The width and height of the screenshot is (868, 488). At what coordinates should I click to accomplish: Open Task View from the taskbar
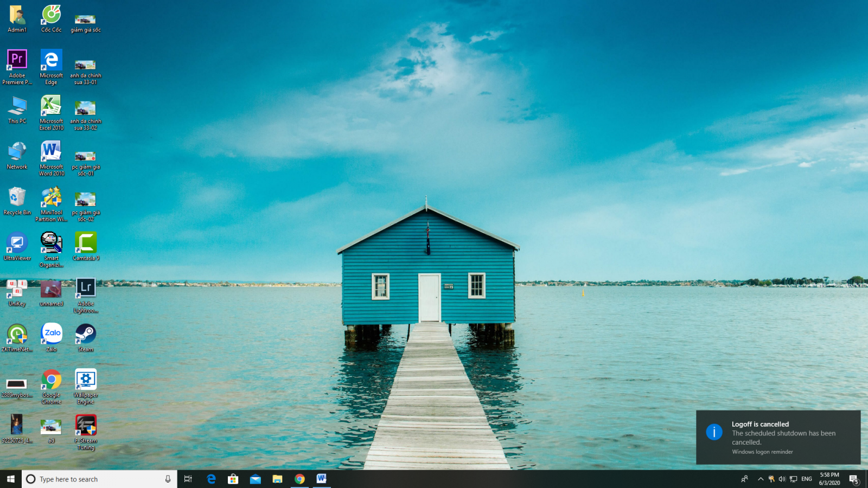tap(188, 479)
